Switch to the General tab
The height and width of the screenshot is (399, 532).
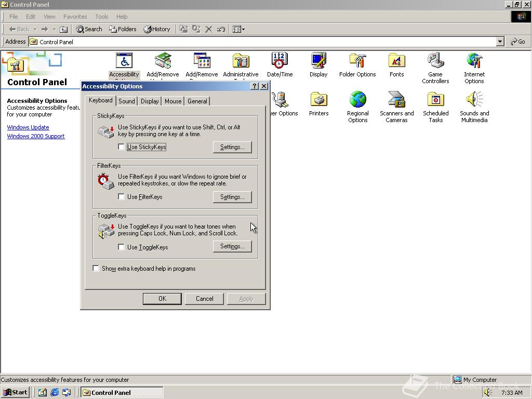197,101
